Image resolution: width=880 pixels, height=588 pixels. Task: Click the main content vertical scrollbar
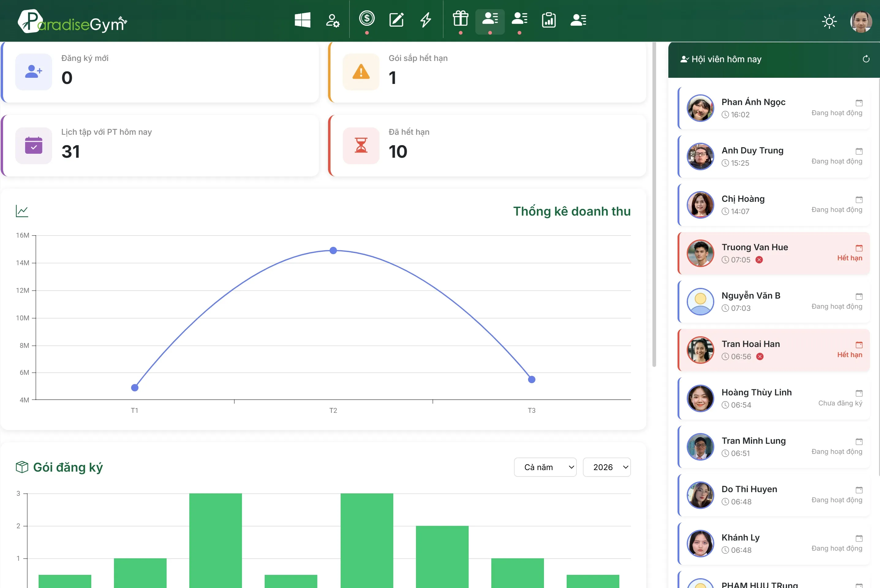pyautogui.click(x=654, y=204)
